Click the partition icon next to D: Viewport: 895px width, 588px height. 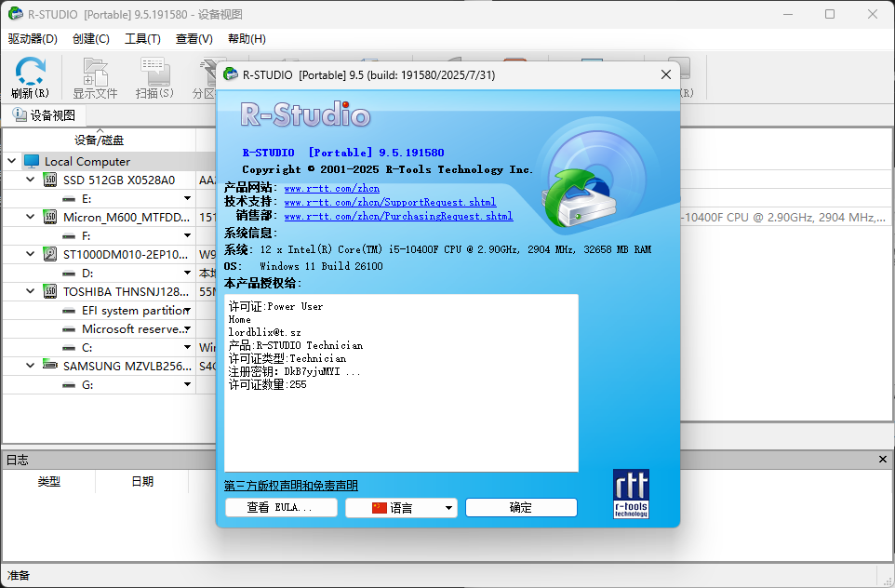(69, 274)
